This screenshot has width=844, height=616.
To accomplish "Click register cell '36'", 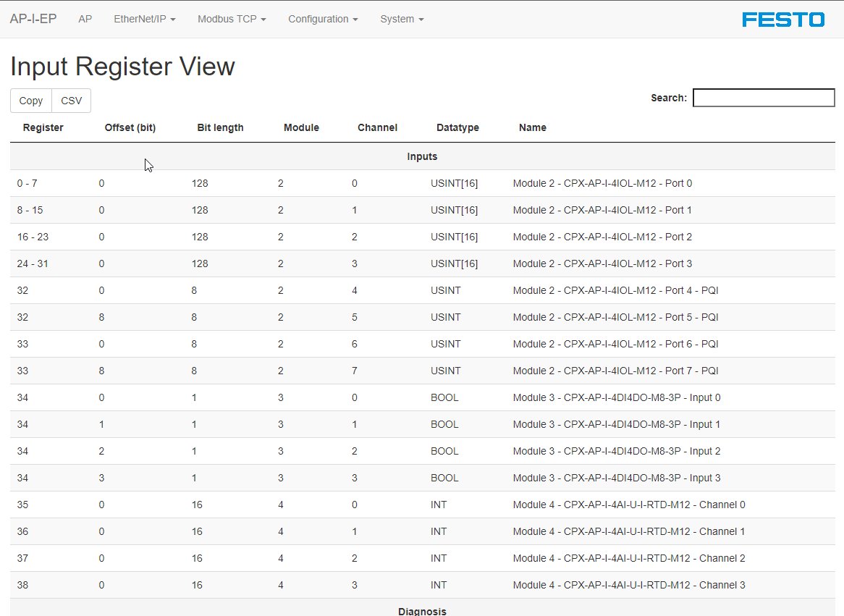I will (x=22, y=531).
